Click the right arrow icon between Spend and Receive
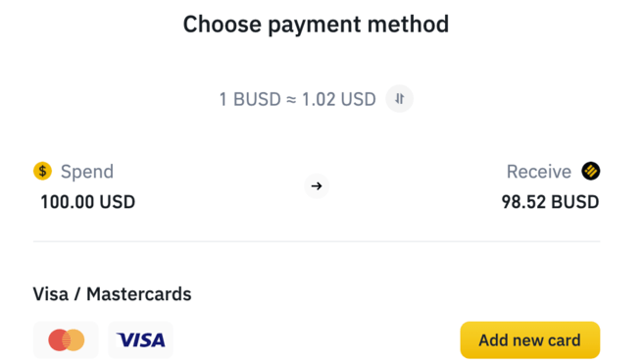The height and width of the screenshot is (364, 644). pyautogui.click(x=317, y=185)
